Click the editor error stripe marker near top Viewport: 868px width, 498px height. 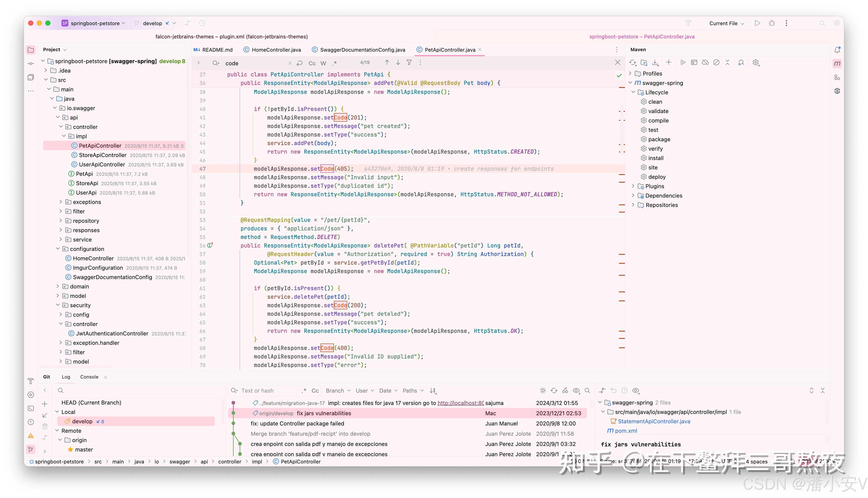(622, 87)
